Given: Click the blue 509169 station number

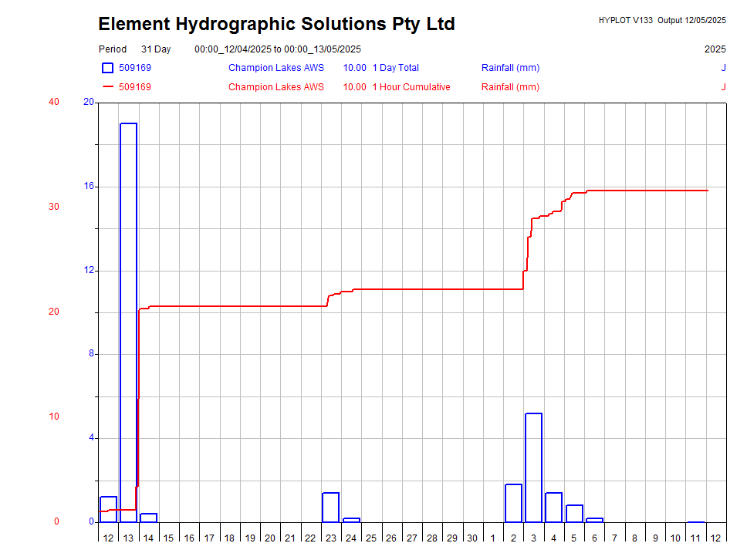Looking at the screenshot, I should pos(135,68).
